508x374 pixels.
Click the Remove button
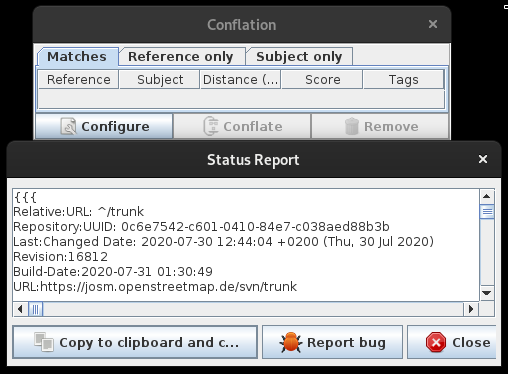click(x=380, y=126)
